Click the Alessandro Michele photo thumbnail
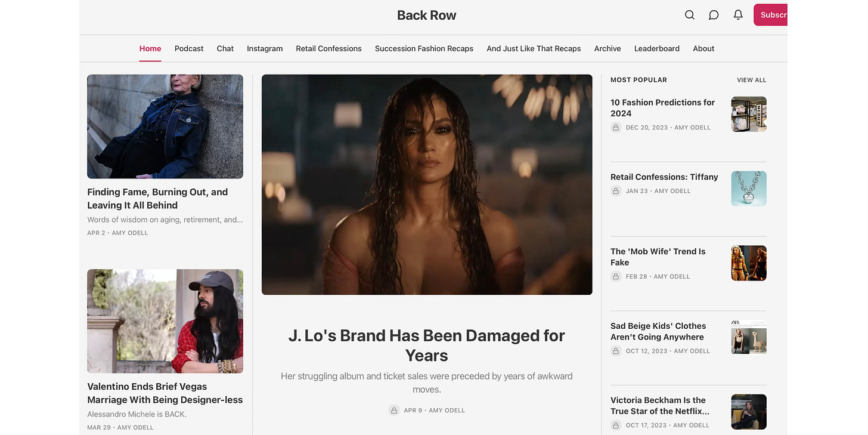Viewport: 868px width, 435px height. click(x=165, y=321)
